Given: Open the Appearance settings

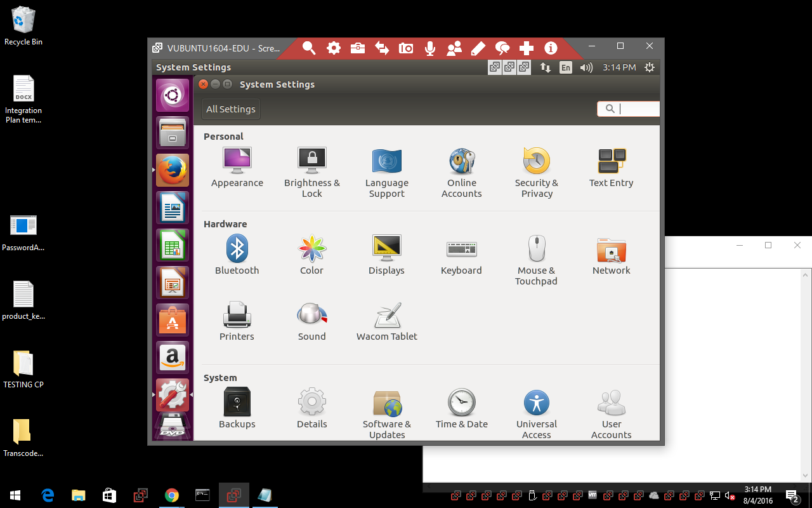Looking at the screenshot, I should click(237, 168).
